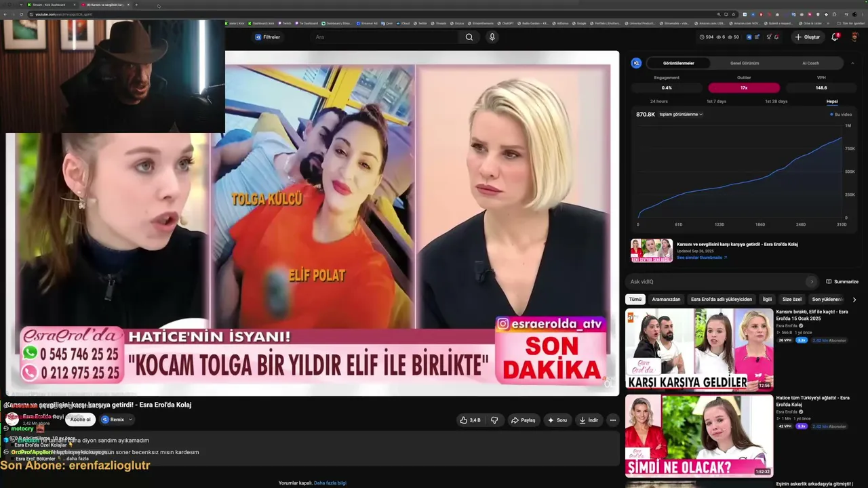Click the Engagement 0.4% value
Viewport: 868px width, 488px height.
tap(667, 88)
